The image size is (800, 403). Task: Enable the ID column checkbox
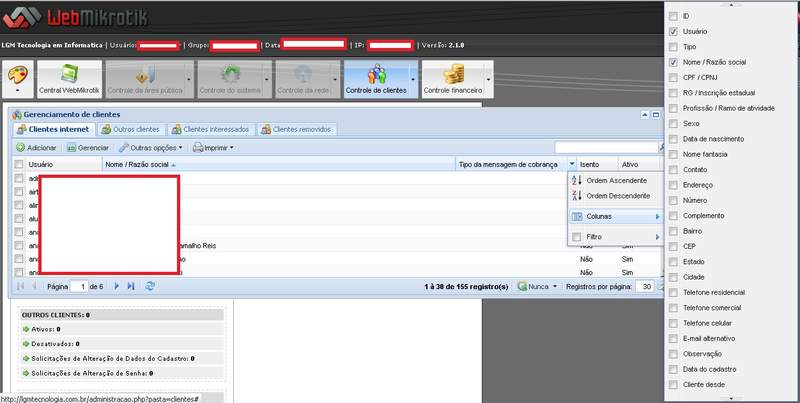tap(673, 16)
